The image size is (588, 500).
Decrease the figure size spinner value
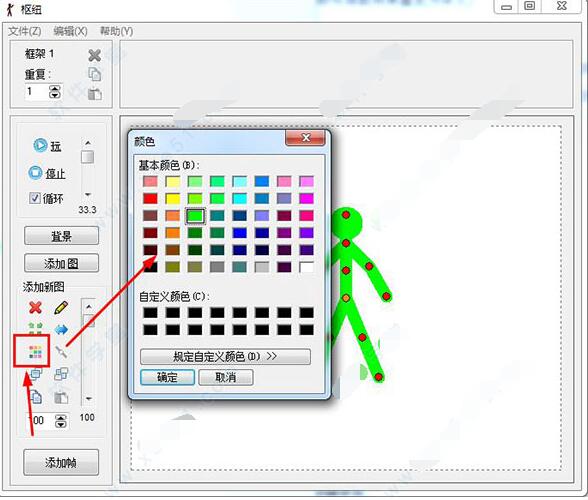(x=61, y=424)
